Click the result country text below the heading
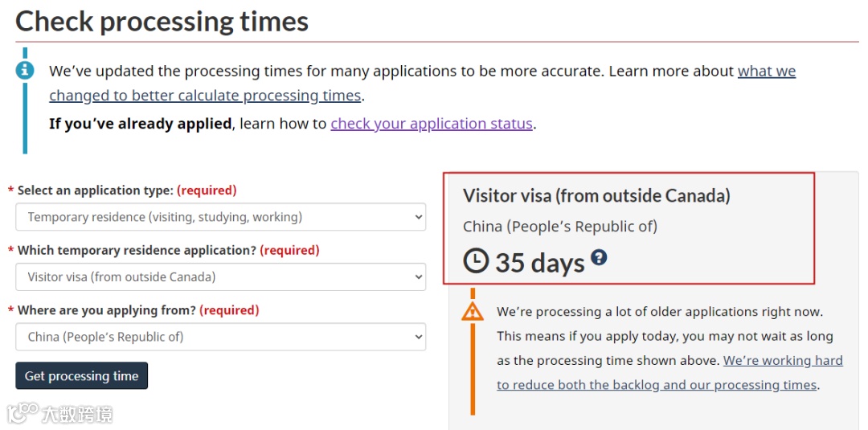The height and width of the screenshot is (430, 868). pyautogui.click(x=560, y=226)
